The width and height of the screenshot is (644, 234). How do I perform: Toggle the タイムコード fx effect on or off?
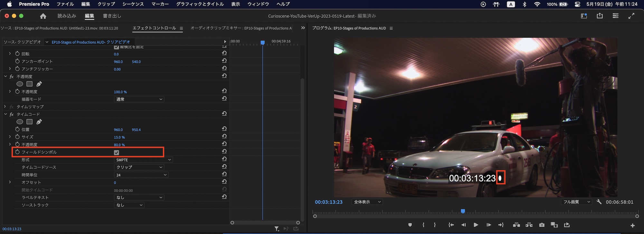(12, 114)
